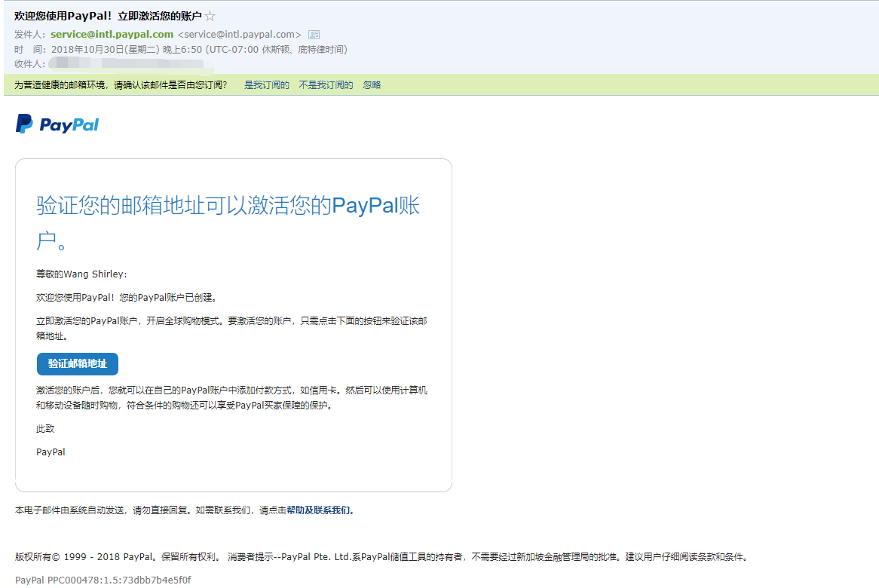Open the 帮助及联系我们 link
Screen dimensions: 879x588
coord(319,510)
